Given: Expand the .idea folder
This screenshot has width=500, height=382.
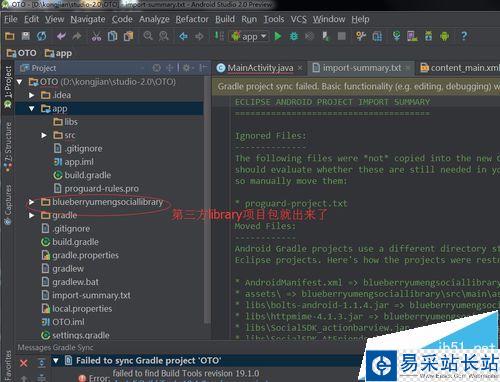Looking at the screenshot, I should [31, 95].
